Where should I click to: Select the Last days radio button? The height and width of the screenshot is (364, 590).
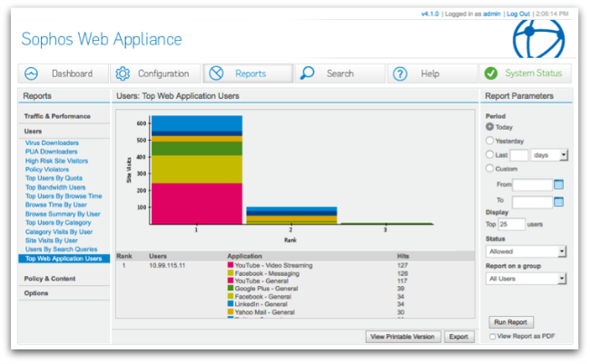tap(489, 154)
